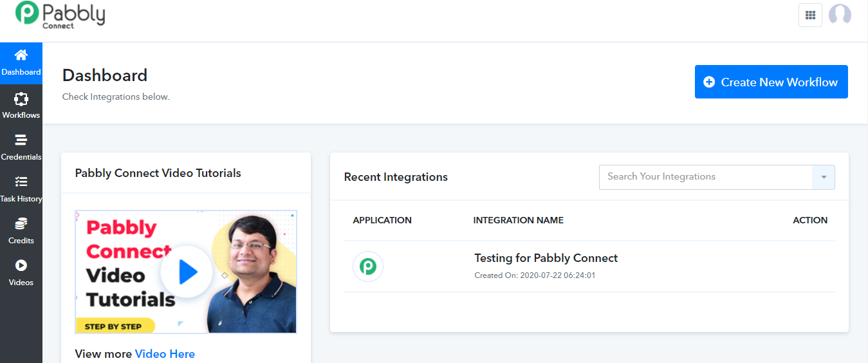This screenshot has height=363, width=868.
Task: Click the ACTION column header
Action: pyautogui.click(x=809, y=220)
